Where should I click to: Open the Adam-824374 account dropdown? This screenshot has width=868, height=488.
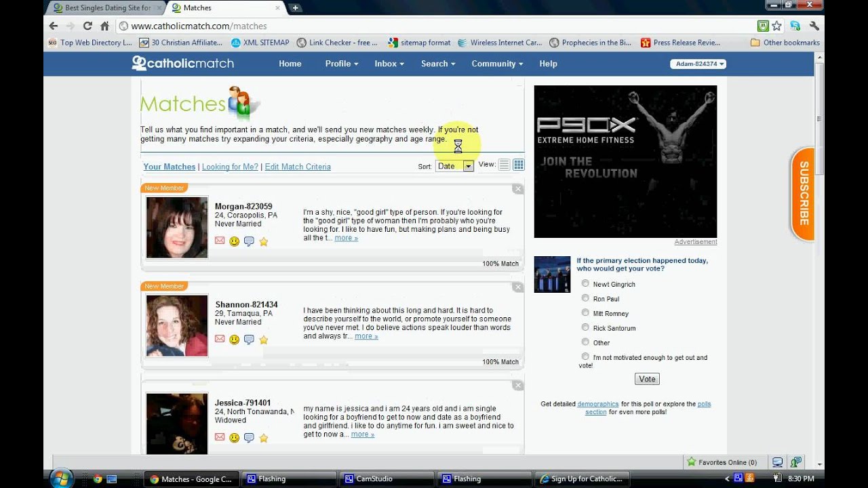698,64
